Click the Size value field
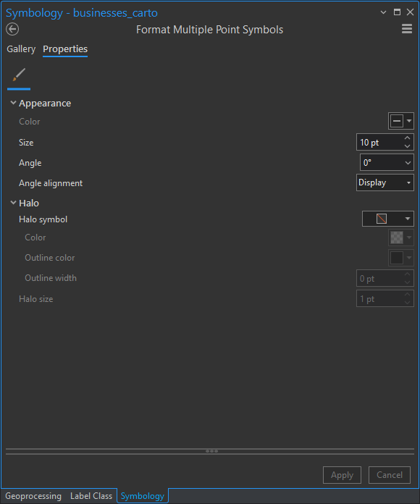 point(380,143)
